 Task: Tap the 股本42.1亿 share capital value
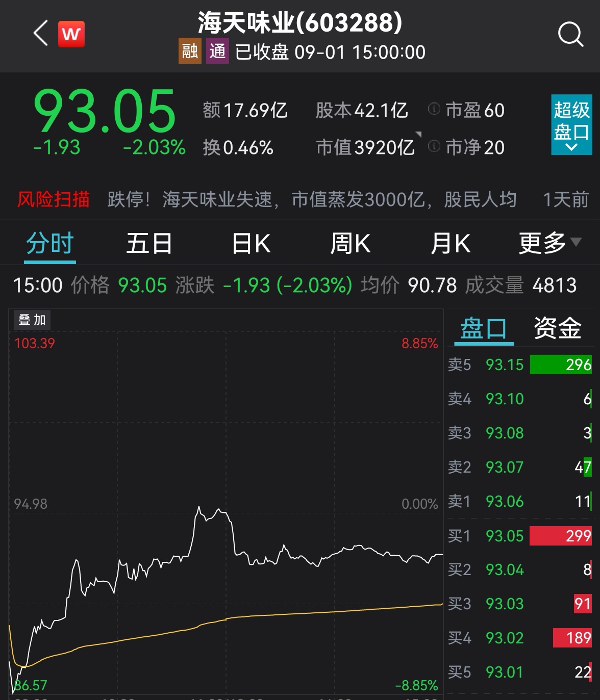(362, 110)
